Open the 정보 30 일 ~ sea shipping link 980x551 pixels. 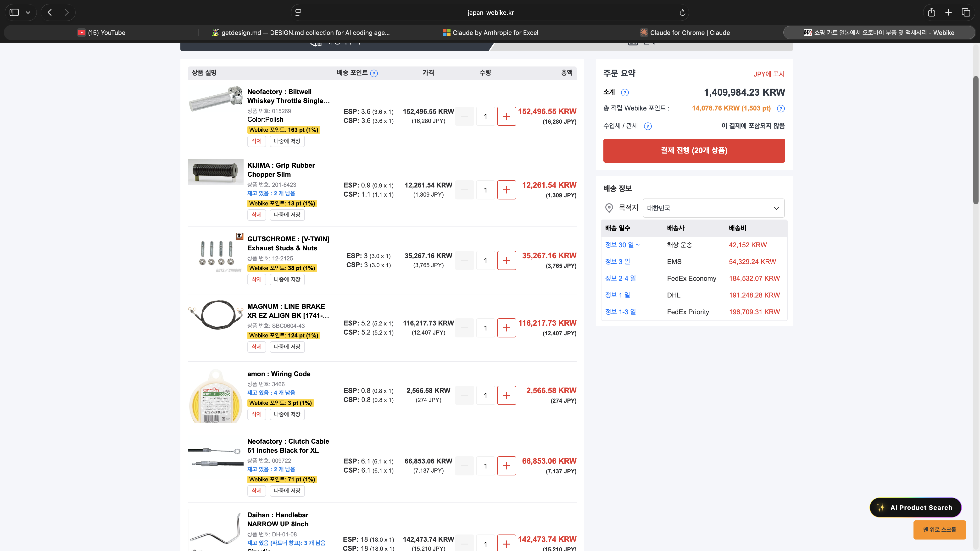coord(622,245)
